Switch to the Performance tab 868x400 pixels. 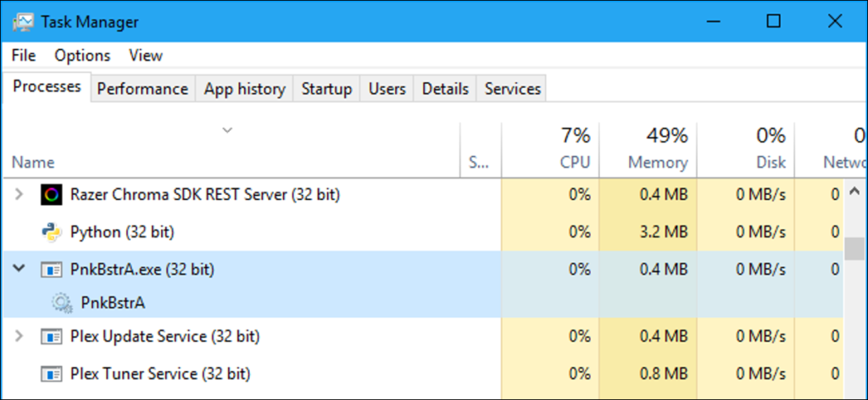pyautogui.click(x=142, y=89)
